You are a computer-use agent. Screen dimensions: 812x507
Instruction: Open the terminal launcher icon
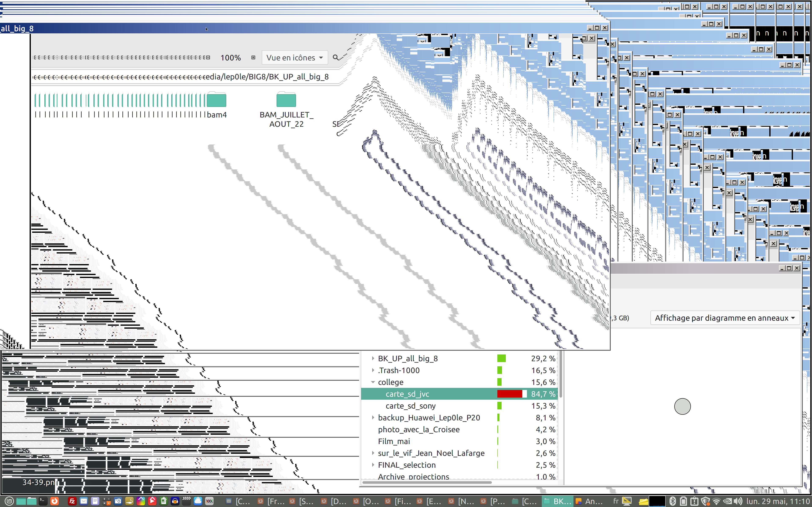(43, 501)
